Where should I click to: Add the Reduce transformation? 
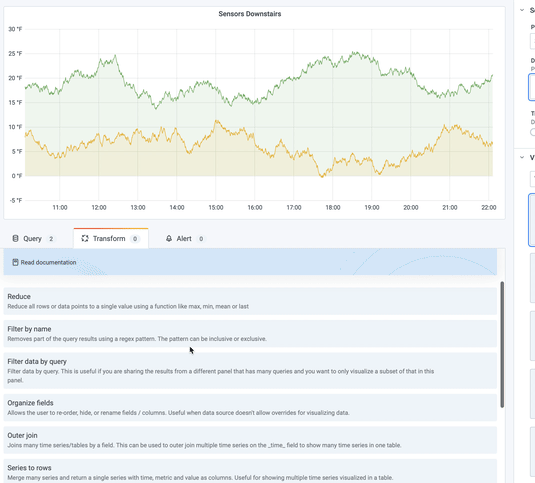250,301
